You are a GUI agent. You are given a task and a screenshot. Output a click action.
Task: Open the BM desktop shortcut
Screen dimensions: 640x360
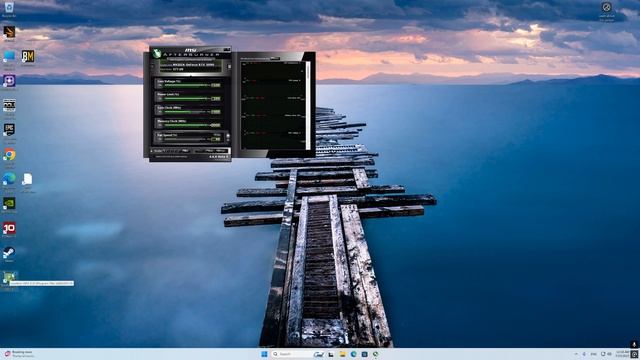point(28,56)
